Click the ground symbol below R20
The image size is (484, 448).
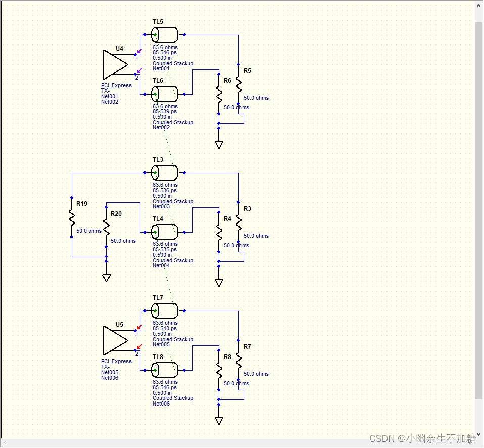pos(106,278)
